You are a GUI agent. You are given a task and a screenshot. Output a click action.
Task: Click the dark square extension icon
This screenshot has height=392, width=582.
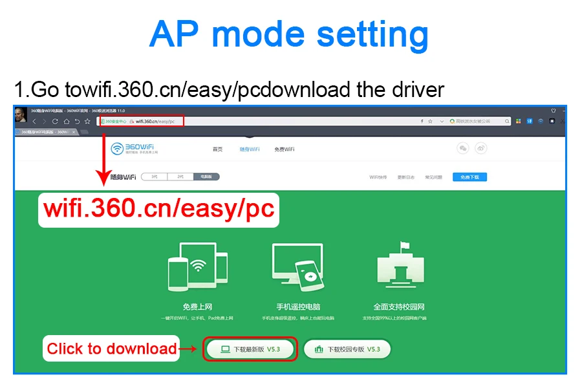(552, 122)
